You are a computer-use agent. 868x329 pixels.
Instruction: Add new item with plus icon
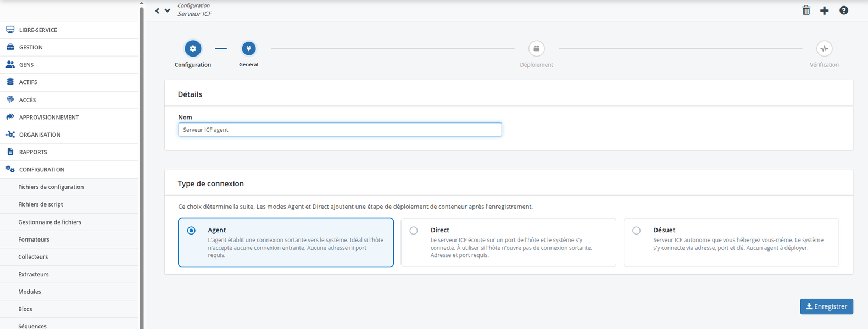tap(825, 10)
